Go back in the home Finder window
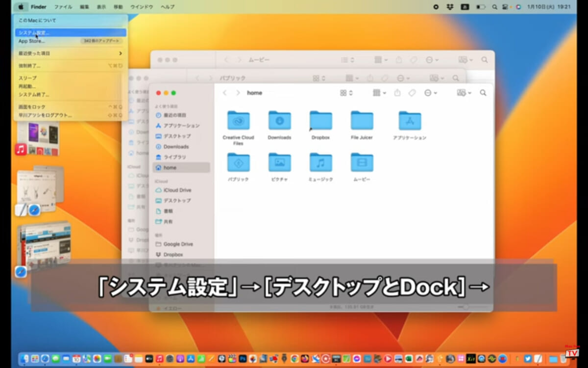The height and width of the screenshot is (368, 588). [224, 93]
